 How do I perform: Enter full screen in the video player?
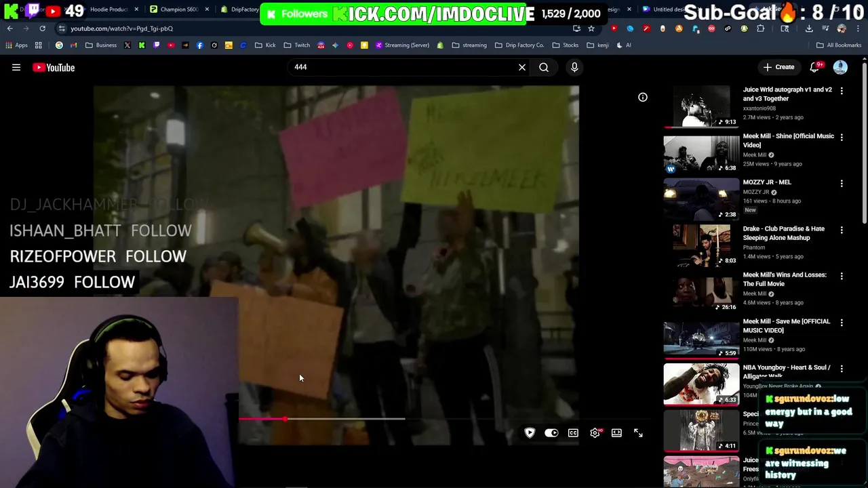coord(638,433)
